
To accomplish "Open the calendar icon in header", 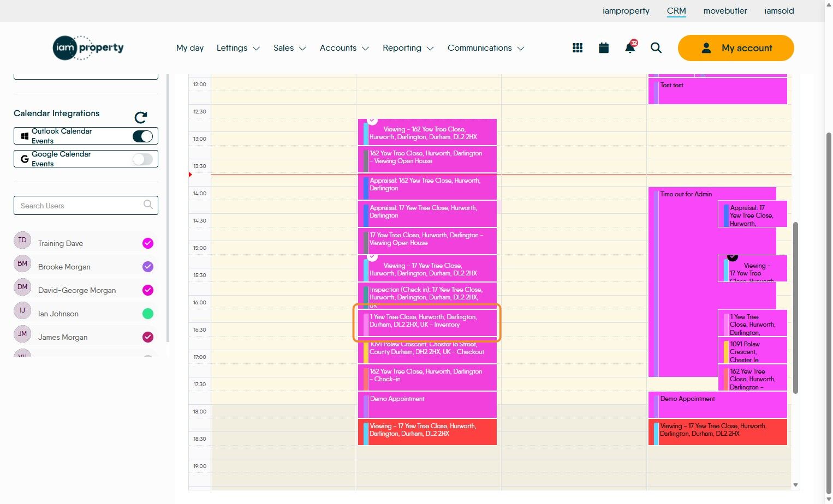I will pos(604,48).
